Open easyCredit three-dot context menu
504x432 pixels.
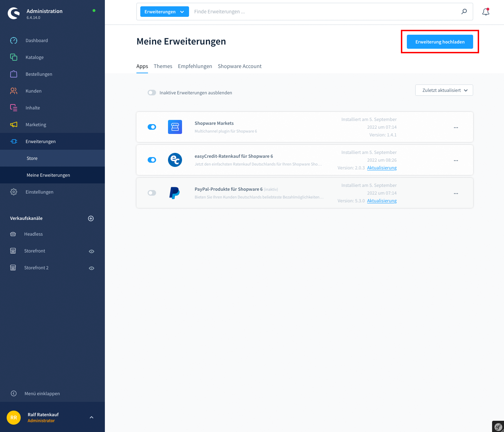456,161
